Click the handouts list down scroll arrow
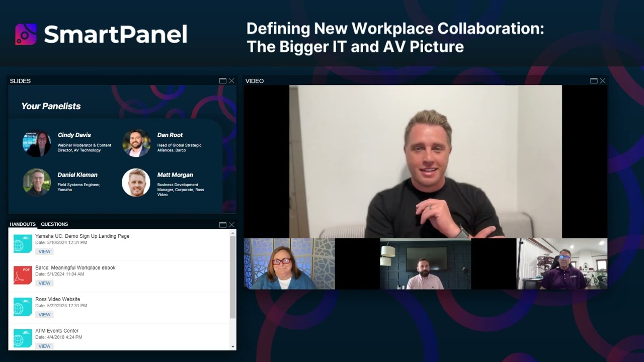644x362 pixels. pos(233,346)
